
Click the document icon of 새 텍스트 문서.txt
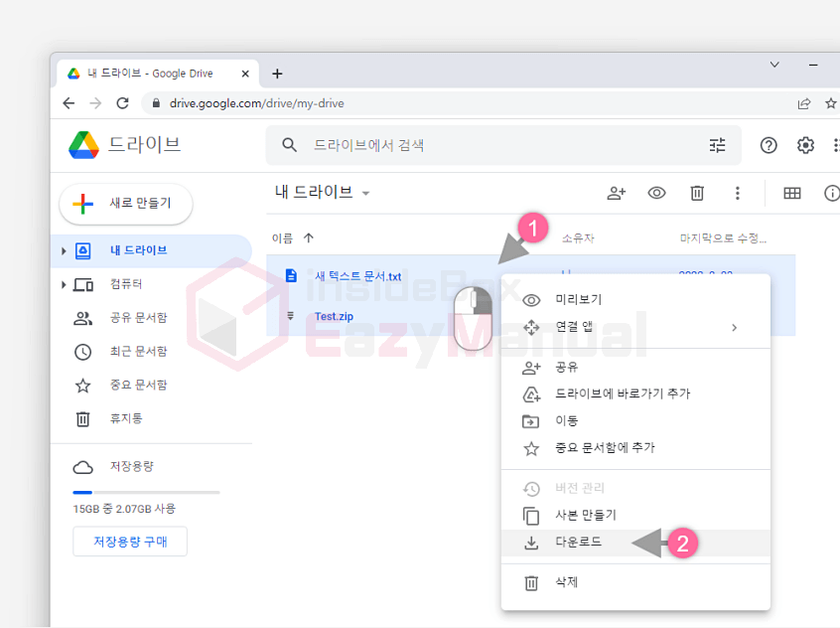291,275
